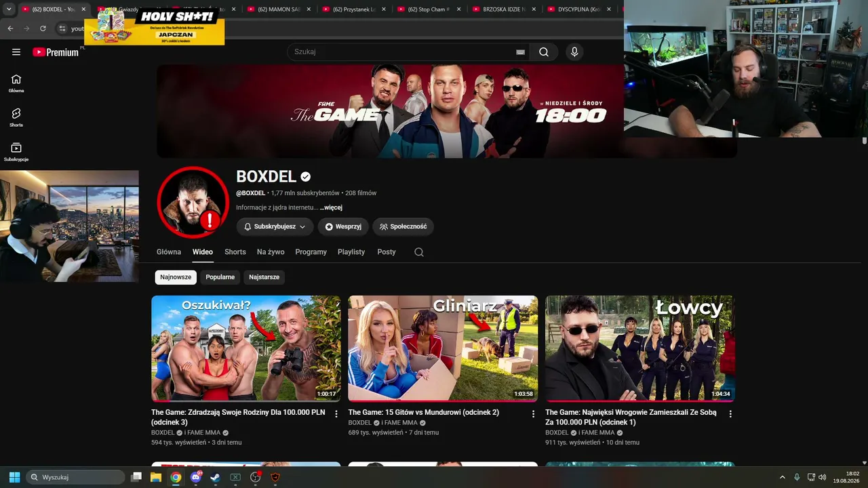Open video title 15 Gitów vs Mundurowi
This screenshot has width=868, height=488.
click(424, 412)
